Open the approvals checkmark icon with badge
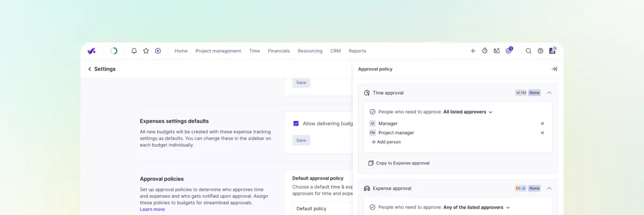Viewport: 644px width, 215px height. (x=508, y=51)
